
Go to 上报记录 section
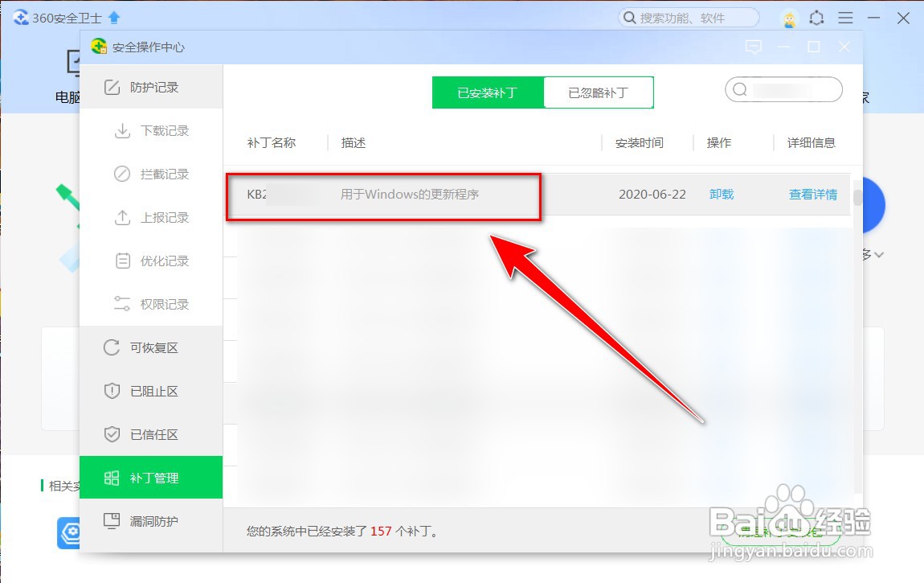tap(151, 218)
